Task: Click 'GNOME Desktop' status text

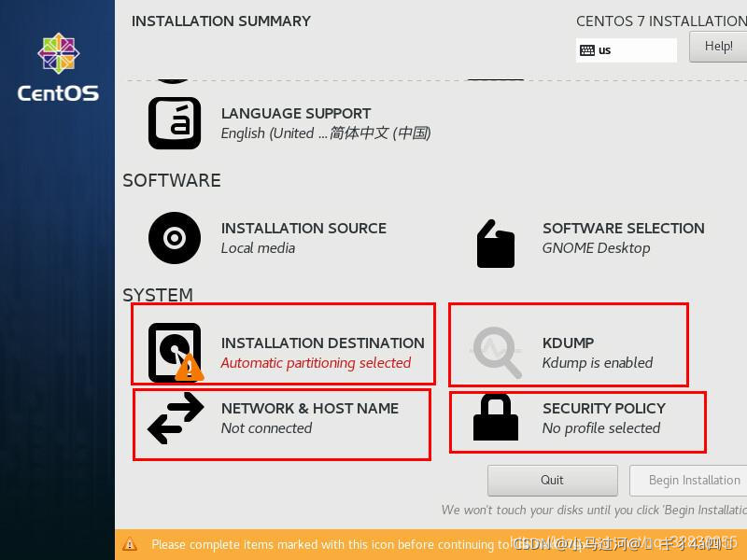Action: coord(596,248)
